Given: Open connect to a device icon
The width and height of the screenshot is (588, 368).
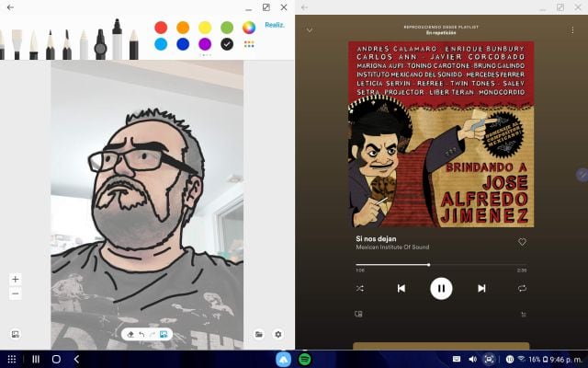Looking at the screenshot, I should (x=359, y=314).
